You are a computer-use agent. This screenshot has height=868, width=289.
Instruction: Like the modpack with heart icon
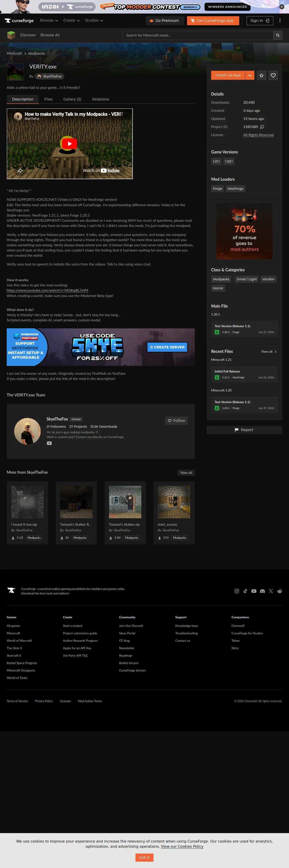coord(273,75)
